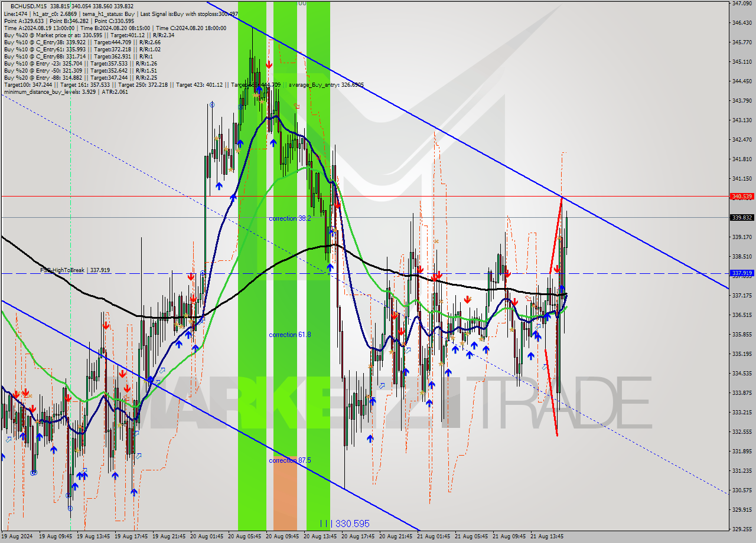
Task: Click the 330.575 price axis value
Action: click(741, 490)
